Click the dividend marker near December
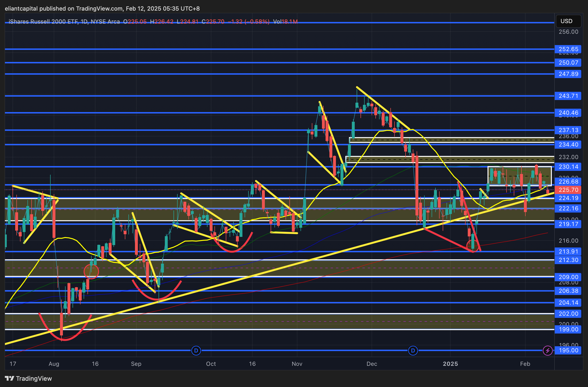Screen dimensions: 588x387 tap(413, 350)
